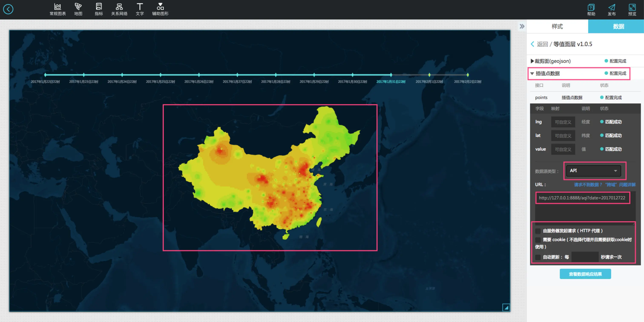The height and width of the screenshot is (322, 644).
Task: Check the 需要 cookie option
Action: click(x=538, y=240)
